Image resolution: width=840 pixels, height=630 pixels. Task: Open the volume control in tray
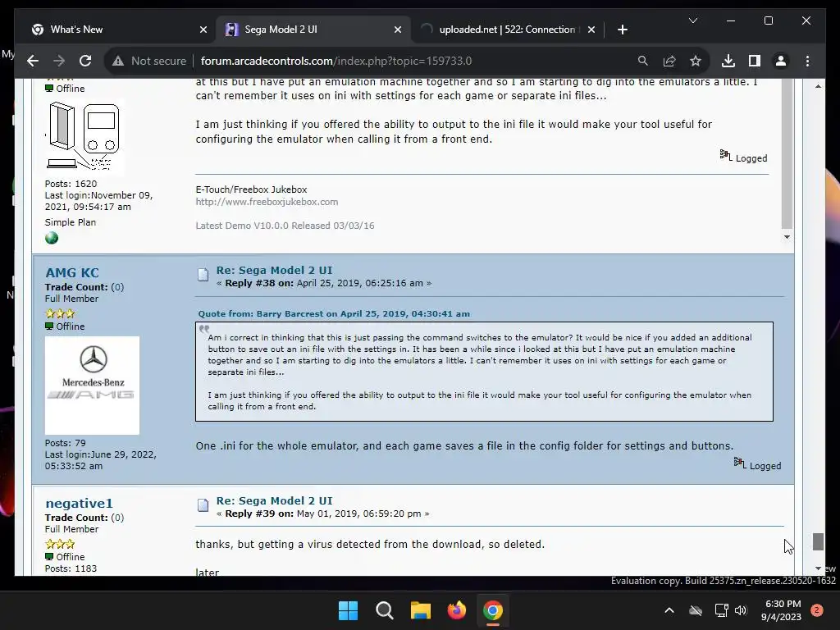tap(741, 610)
